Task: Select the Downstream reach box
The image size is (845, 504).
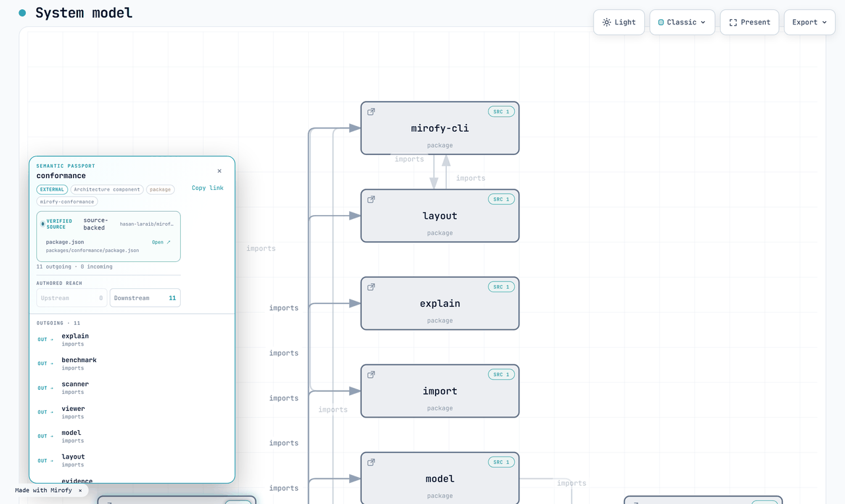Action: click(145, 298)
